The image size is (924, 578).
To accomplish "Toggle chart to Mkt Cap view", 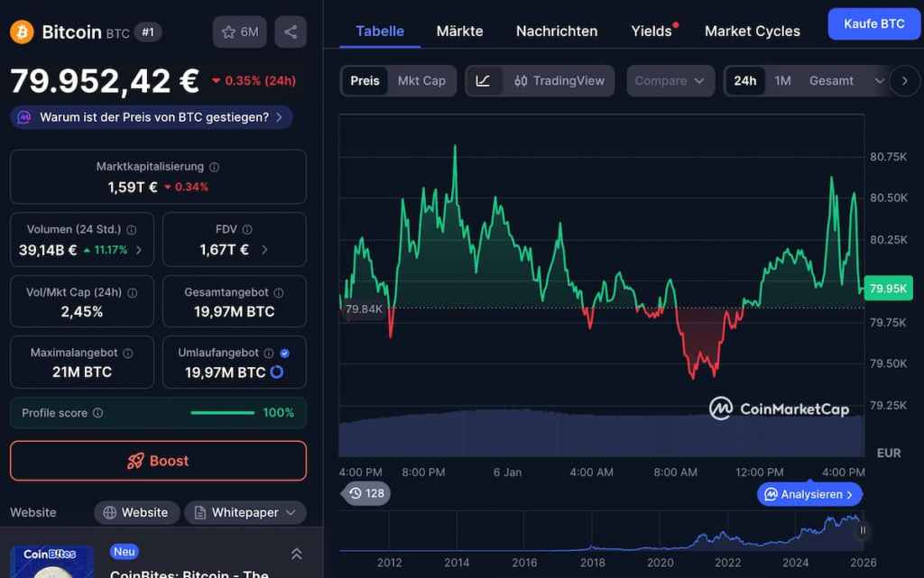I will pyautogui.click(x=421, y=81).
